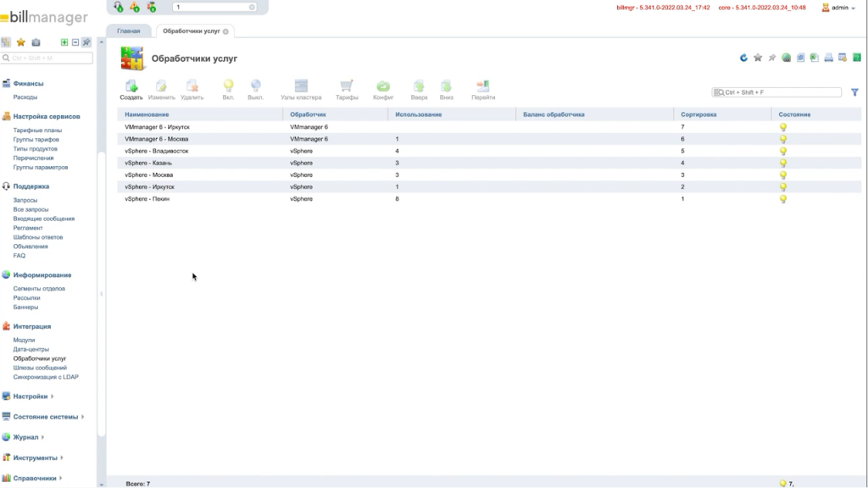The height and width of the screenshot is (488, 868).
Task: Click the sidebar menu search field
Action: pos(47,58)
